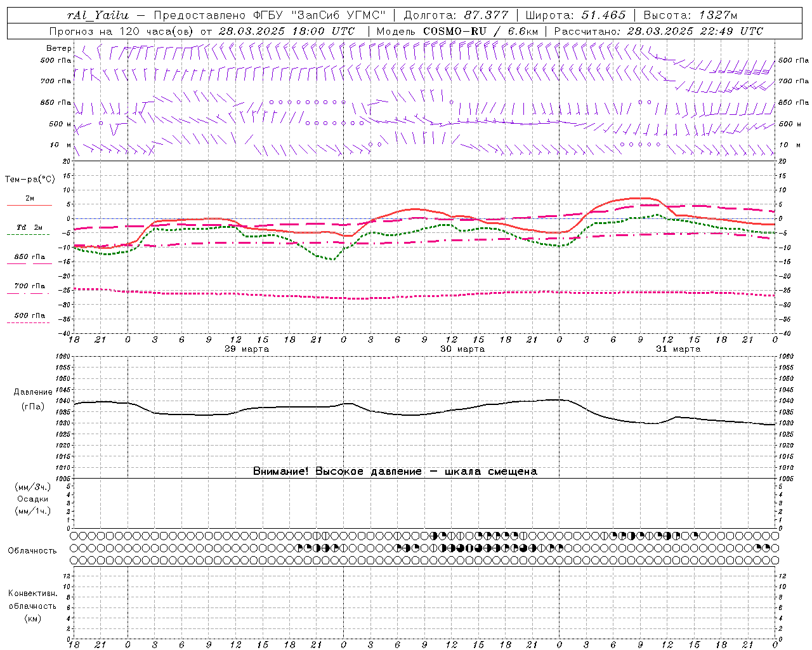Click the Высота: 1327м elevation label
The width and height of the screenshot is (812, 650).
tap(691, 15)
